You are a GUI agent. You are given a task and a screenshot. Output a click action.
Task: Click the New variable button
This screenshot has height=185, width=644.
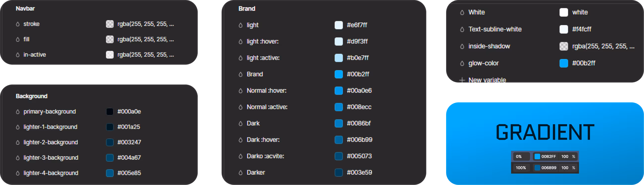[483, 80]
